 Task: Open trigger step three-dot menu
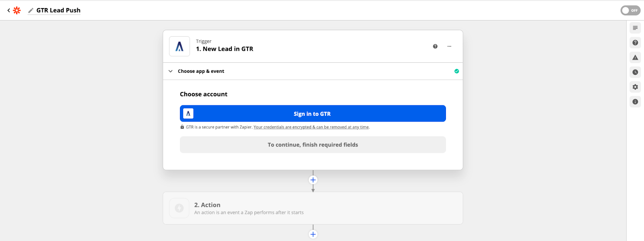click(449, 46)
